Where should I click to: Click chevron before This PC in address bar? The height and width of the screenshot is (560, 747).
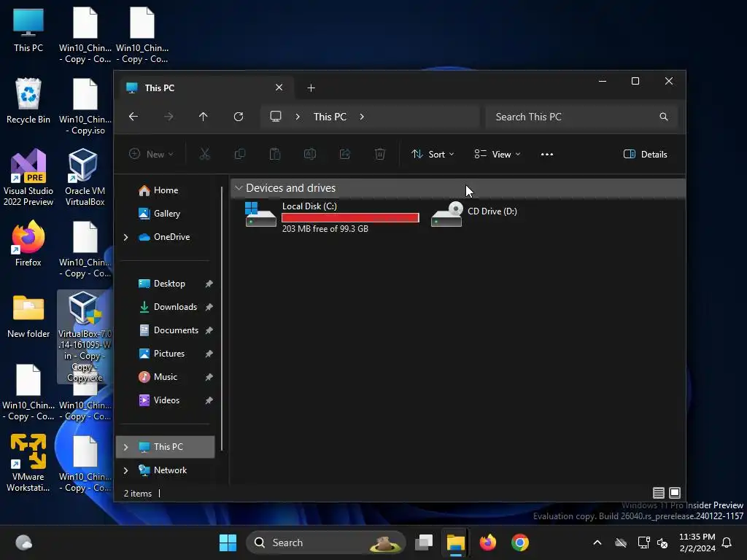298,117
